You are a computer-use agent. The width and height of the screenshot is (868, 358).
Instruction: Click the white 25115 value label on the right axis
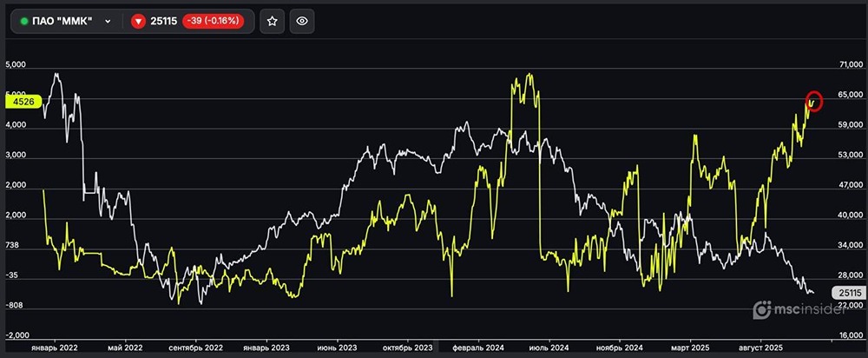pos(849,293)
